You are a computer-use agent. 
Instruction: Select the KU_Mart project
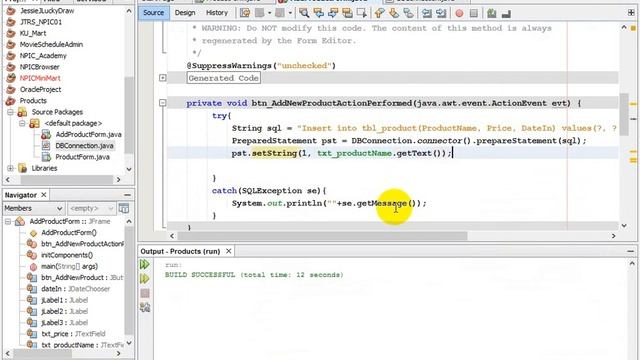pos(33,33)
